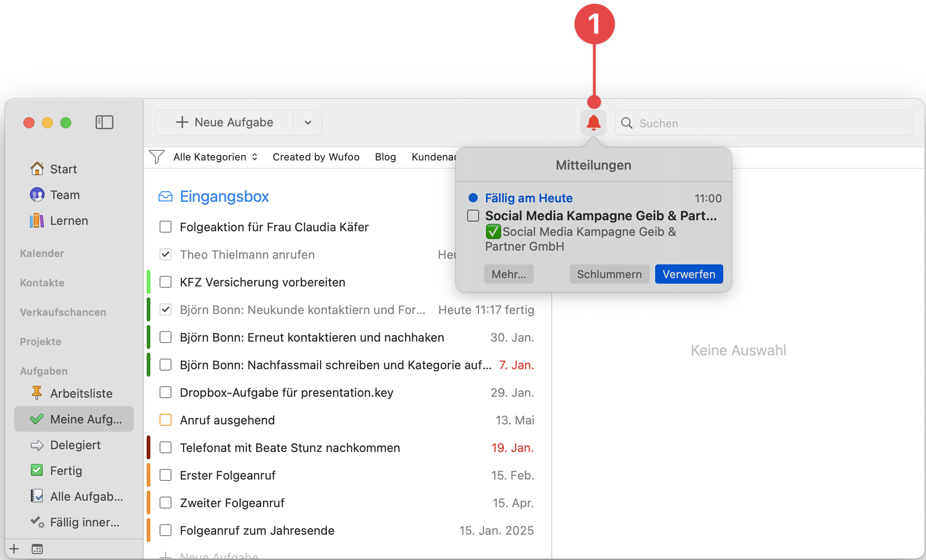Open Alle Kategorien category selector

click(215, 157)
